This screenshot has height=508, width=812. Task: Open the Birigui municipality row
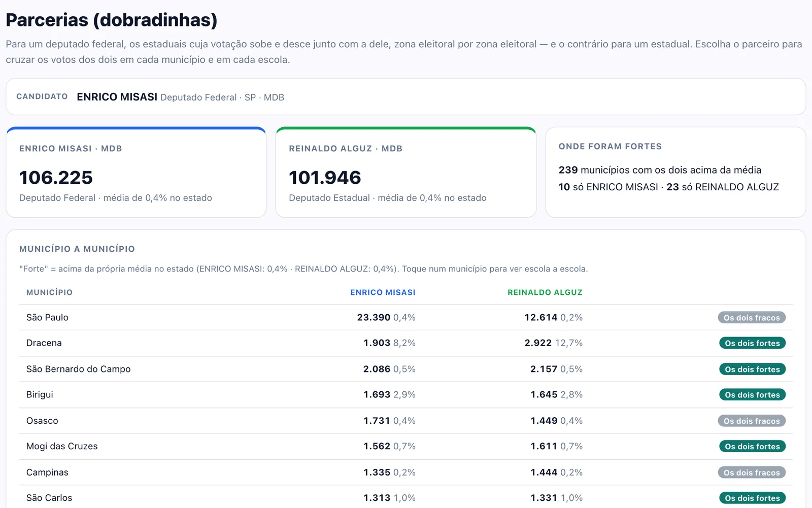405,395
